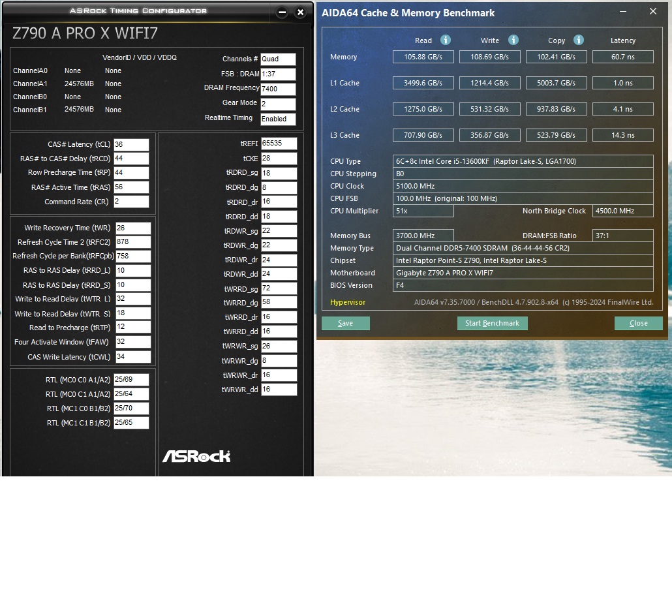Click the L1 Cache Read value 3499.6 GB/s

[x=423, y=83]
